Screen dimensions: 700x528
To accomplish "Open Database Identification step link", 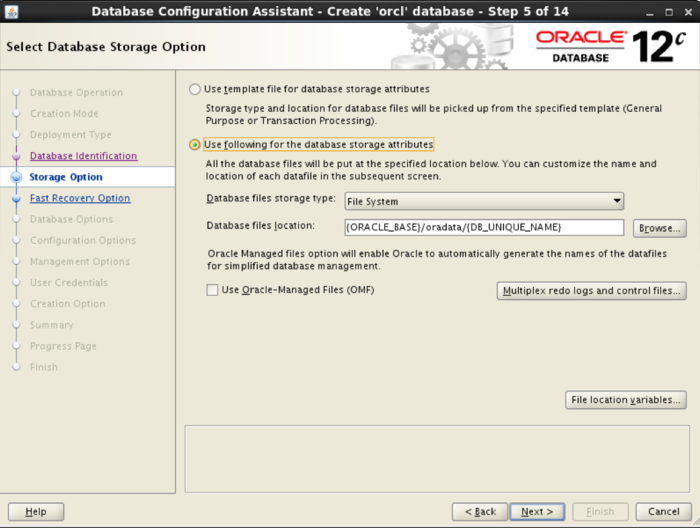I will pyautogui.click(x=83, y=156).
